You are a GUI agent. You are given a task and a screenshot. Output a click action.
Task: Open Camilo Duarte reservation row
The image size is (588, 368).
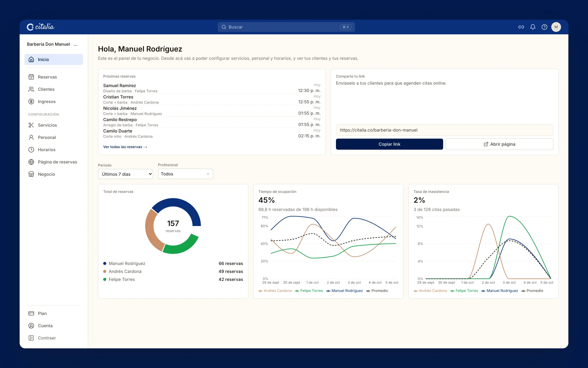pyautogui.click(x=212, y=133)
